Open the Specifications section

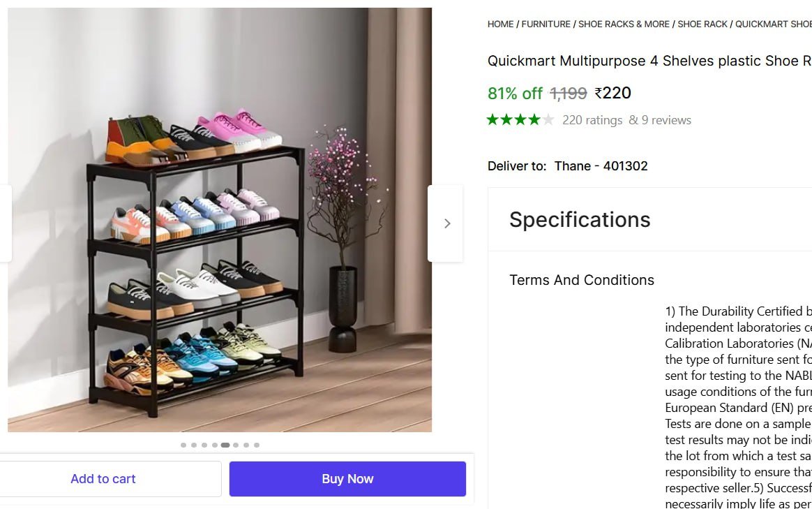(x=580, y=219)
